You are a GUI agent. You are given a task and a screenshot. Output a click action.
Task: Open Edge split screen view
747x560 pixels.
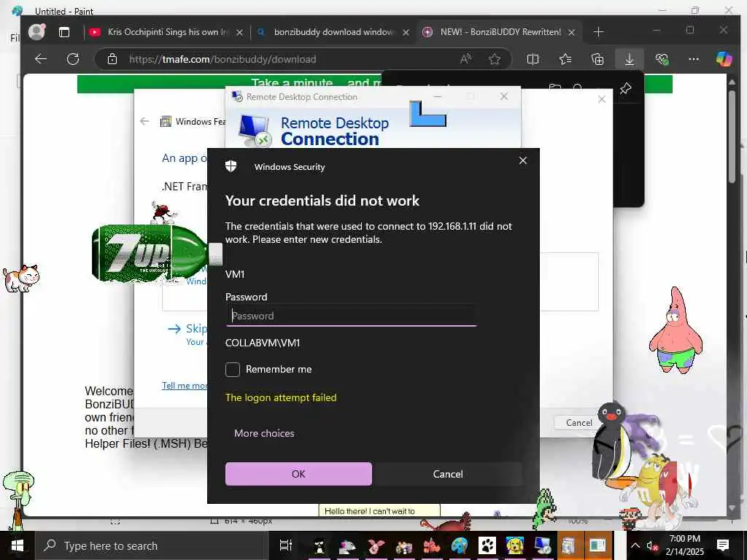click(x=533, y=59)
